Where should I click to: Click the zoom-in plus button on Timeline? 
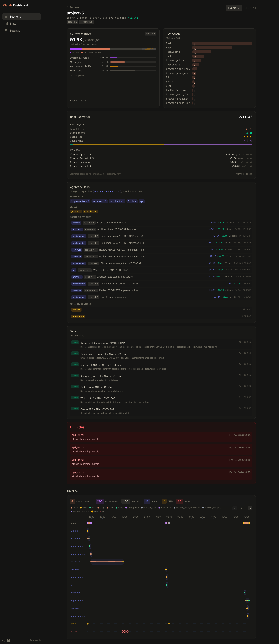tap(250, 508)
